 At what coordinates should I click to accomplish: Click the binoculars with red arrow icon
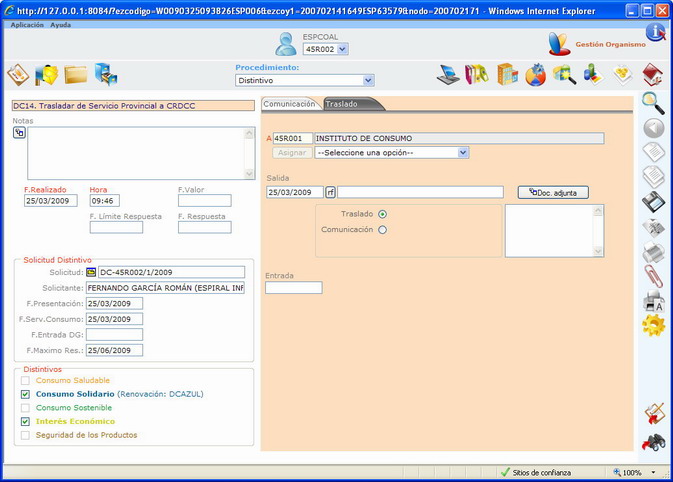[x=654, y=442]
